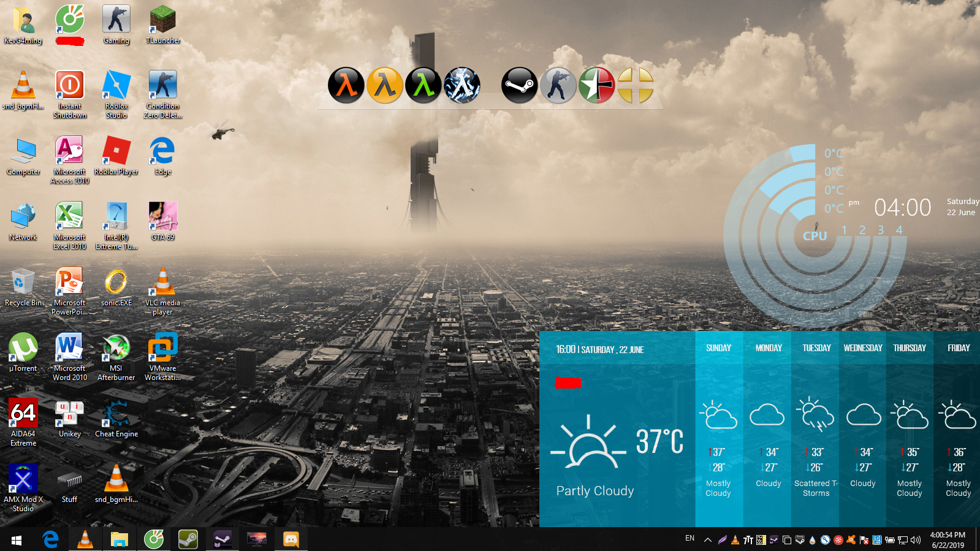Click the CPU gauge label
This screenshot has width=980, height=551.
click(815, 236)
